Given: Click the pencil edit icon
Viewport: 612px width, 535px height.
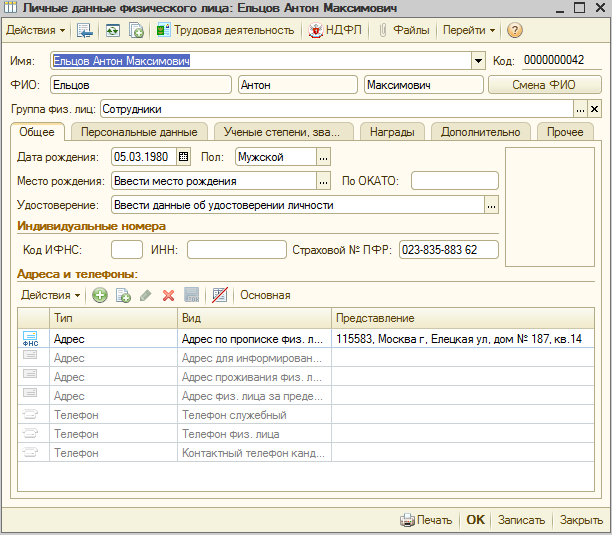Looking at the screenshot, I should [146, 295].
